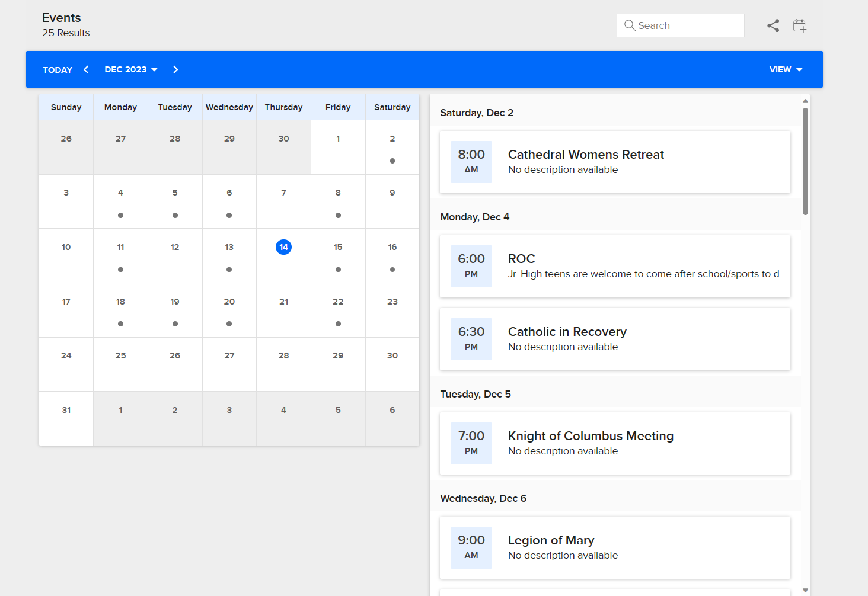Expand the VIEW dropdown menu
The width and height of the screenshot is (868, 596).
[785, 69]
